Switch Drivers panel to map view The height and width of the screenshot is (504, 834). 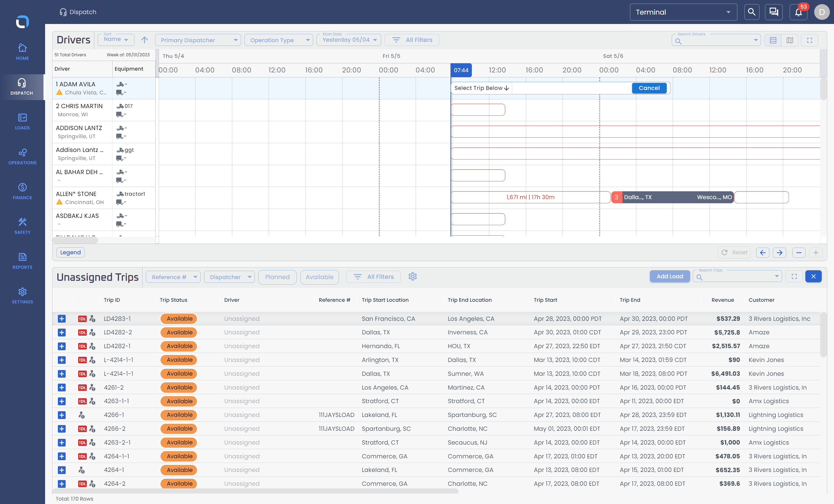coord(790,40)
